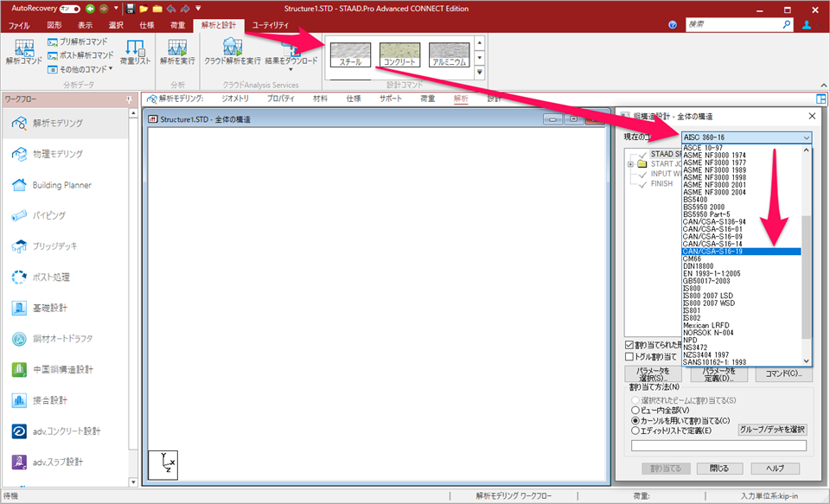Image resolution: width=830 pixels, height=504 pixels.
Task: Select CAN/CSA-S16-19 in the code list
Action: pos(742,252)
